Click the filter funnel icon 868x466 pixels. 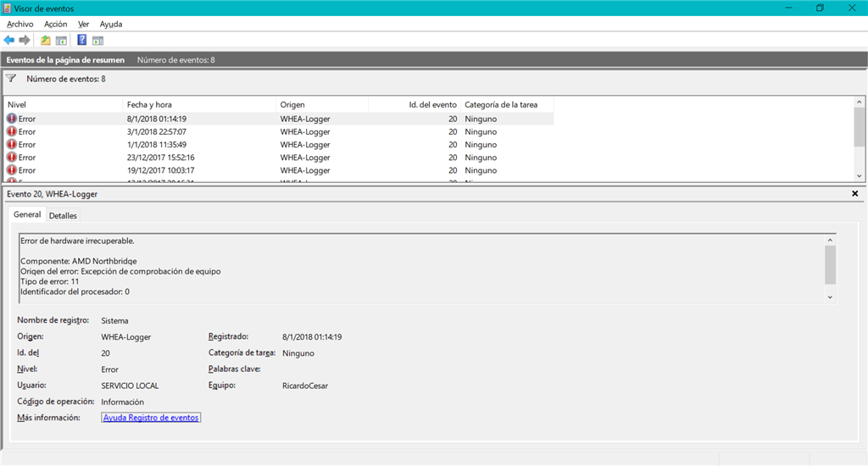click(x=11, y=78)
